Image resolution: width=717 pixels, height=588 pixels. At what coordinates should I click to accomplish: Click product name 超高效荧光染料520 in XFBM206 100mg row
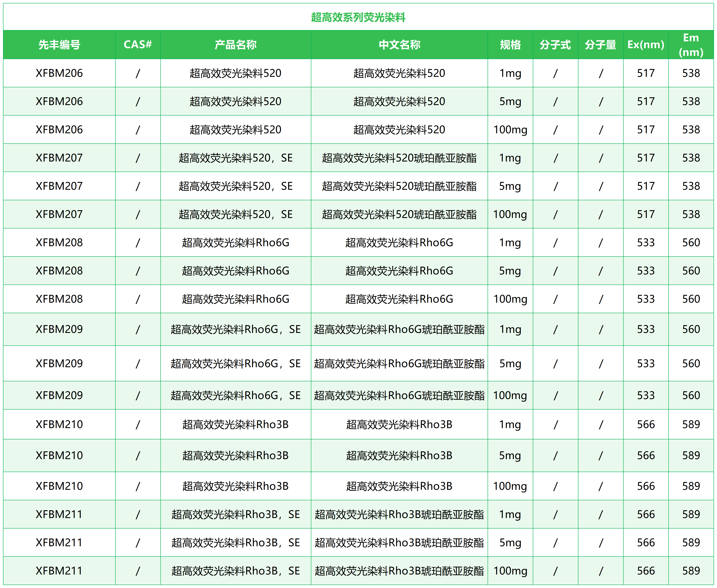[235, 129]
